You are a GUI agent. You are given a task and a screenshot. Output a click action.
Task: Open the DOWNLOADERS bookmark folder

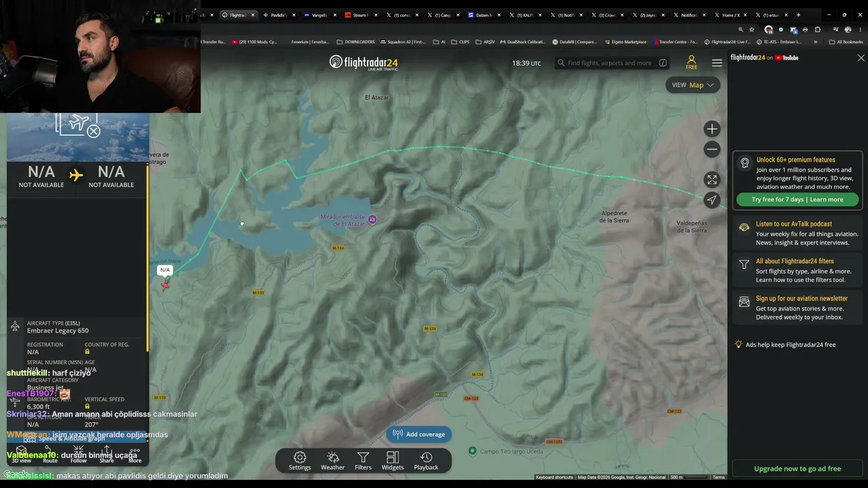coord(355,42)
